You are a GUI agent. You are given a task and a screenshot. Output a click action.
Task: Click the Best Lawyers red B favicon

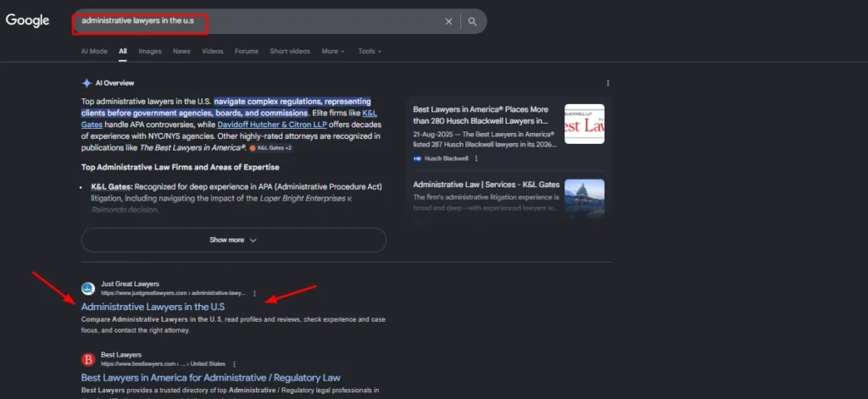88,360
